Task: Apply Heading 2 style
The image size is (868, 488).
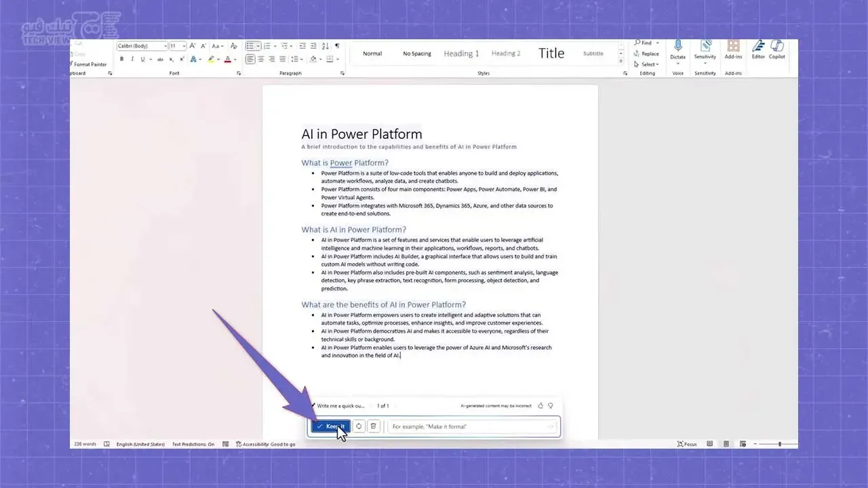Action: click(x=506, y=54)
